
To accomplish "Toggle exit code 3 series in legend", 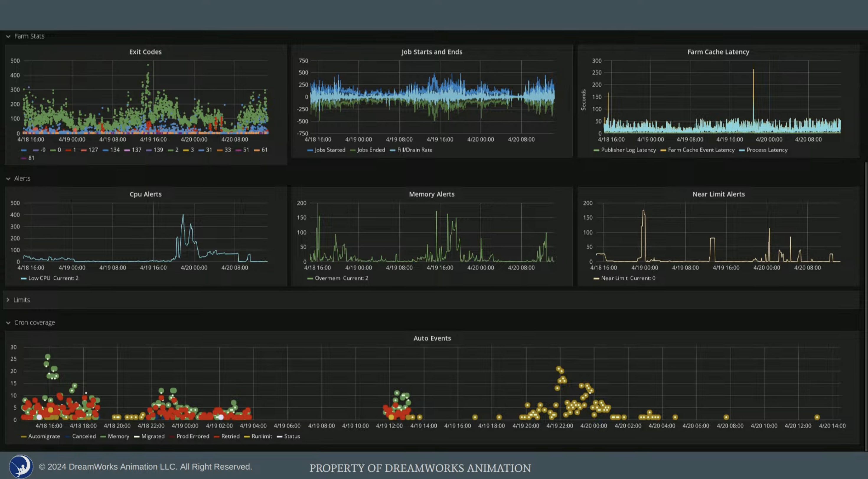I will click(192, 150).
